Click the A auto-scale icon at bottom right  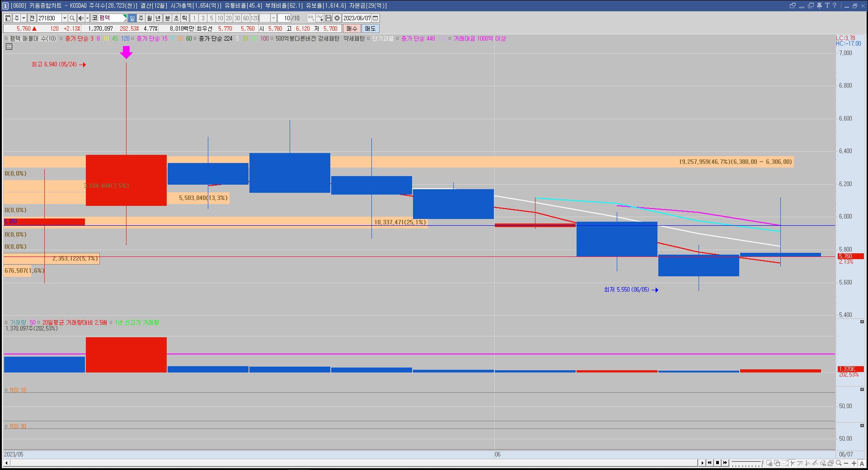tap(862, 463)
